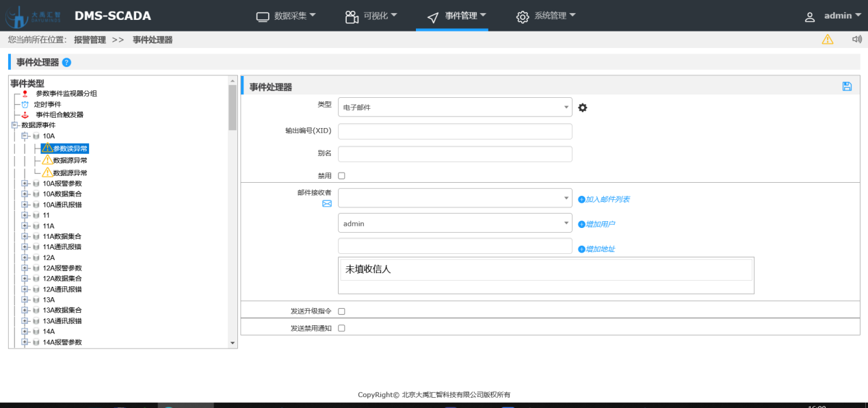The image size is (868, 408).
Task: Click the red icon of 事件组合触发器
Action: (25, 115)
